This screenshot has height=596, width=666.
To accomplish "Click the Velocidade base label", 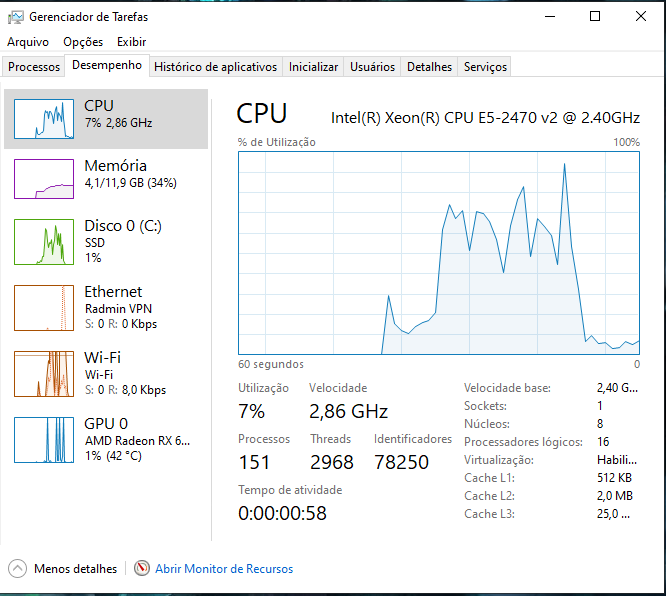I will click(507, 388).
